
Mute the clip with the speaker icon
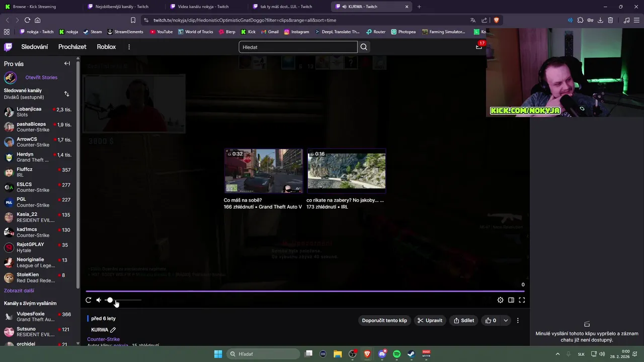(x=99, y=300)
